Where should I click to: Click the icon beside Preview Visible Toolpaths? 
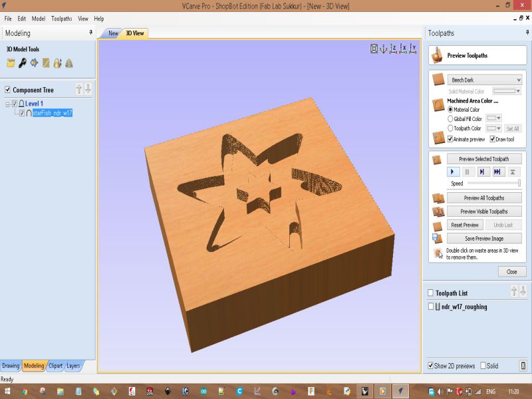pos(438,211)
